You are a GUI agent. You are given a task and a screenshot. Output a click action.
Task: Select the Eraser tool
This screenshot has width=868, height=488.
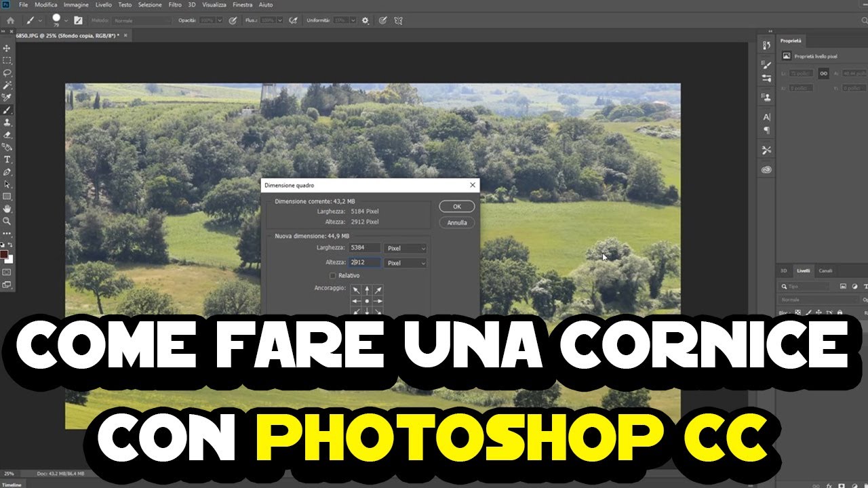(x=7, y=134)
